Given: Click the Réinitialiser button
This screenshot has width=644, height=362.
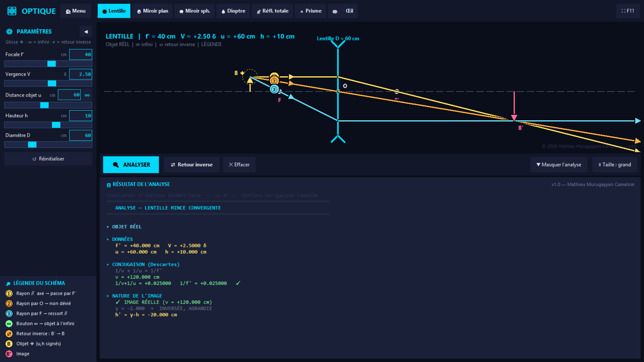Looking at the screenshot, I should pyautogui.click(x=48, y=159).
